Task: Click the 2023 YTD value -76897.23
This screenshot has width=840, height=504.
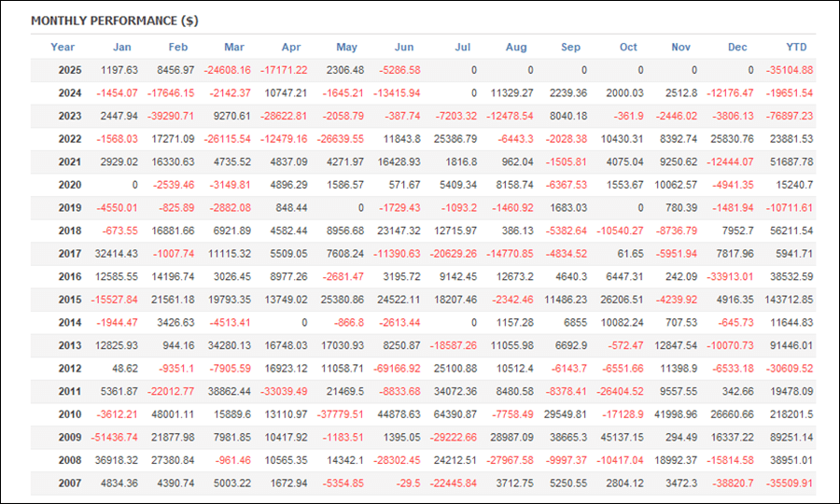Action: coord(789,117)
